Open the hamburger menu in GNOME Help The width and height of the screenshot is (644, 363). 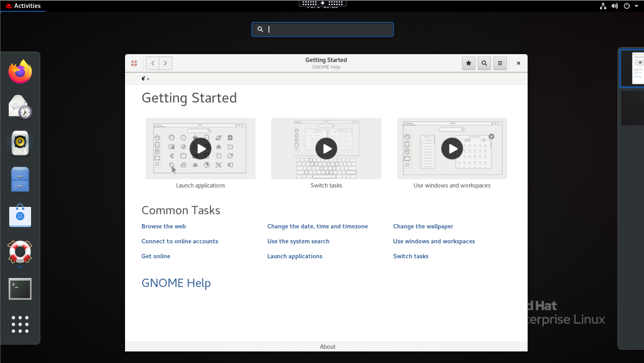500,63
